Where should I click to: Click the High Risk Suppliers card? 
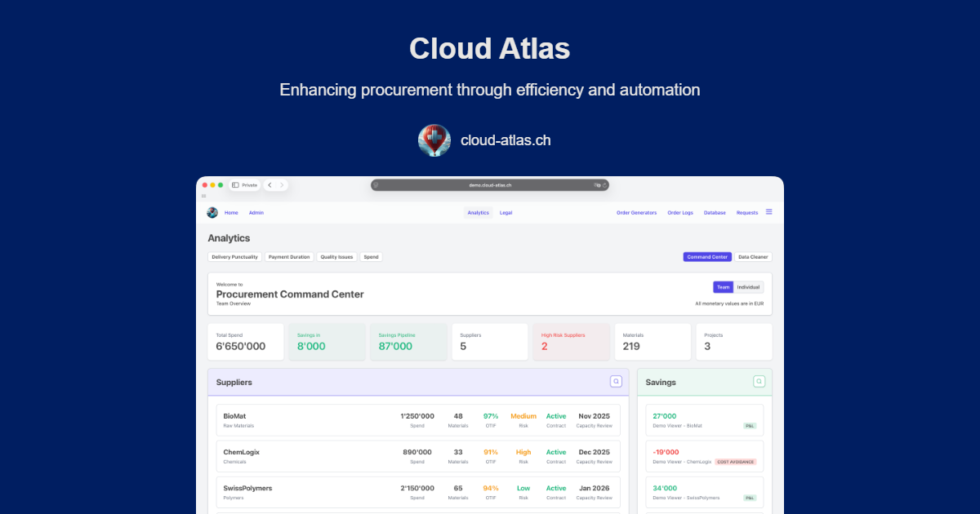click(571, 342)
